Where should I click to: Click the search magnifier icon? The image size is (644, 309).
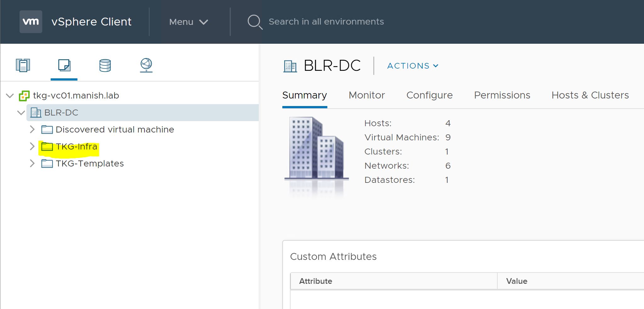pyautogui.click(x=254, y=22)
